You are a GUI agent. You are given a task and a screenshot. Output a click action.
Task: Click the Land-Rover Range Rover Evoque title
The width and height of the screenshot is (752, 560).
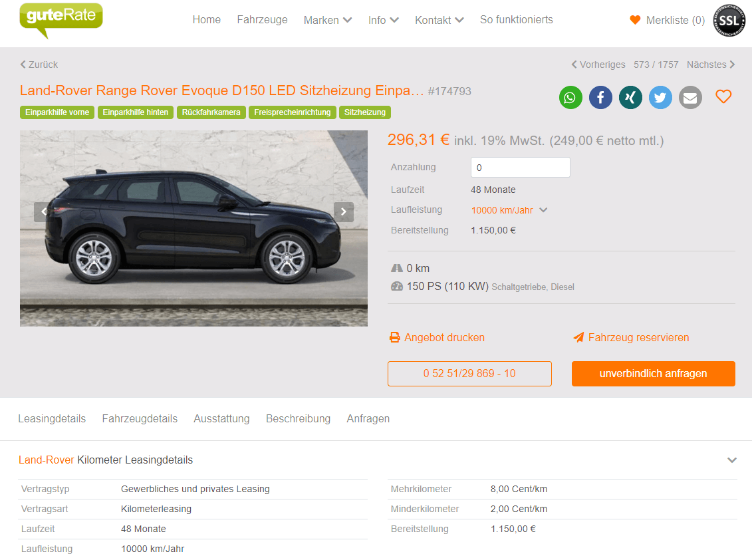click(221, 90)
